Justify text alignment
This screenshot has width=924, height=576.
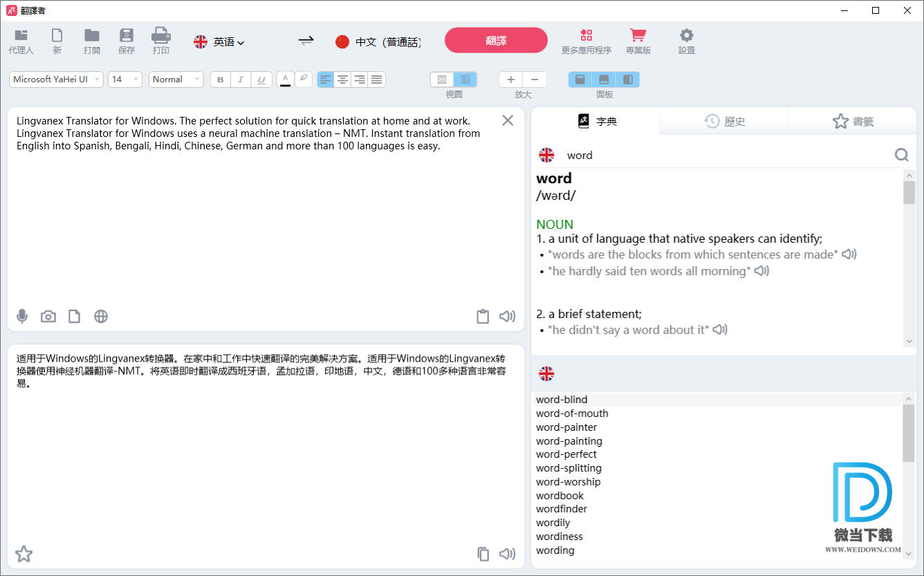376,80
